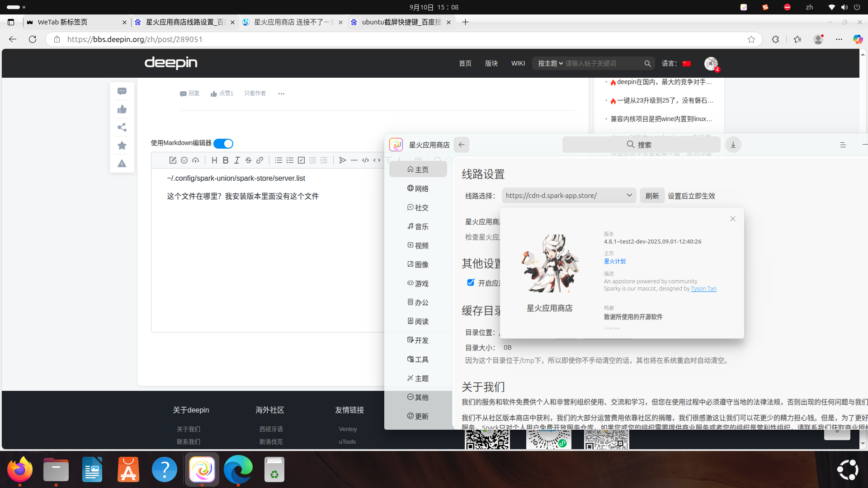Open the 按主题 search type dropdown
The image size is (868, 488).
(x=550, y=63)
